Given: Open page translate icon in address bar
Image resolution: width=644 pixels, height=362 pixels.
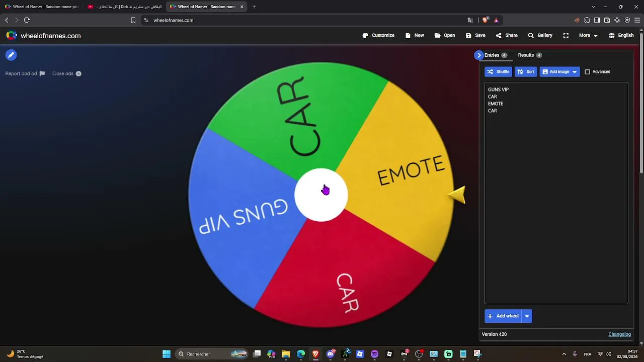Looking at the screenshot, I should pyautogui.click(x=470, y=20).
